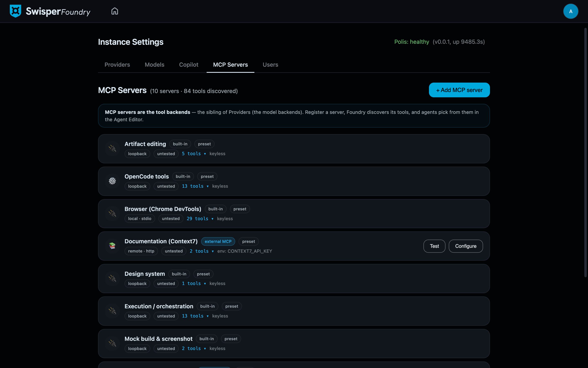Screen dimensions: 588x368
Task: Click 'untested' badge on Documentation (Context7)
Action: (174, 251)
